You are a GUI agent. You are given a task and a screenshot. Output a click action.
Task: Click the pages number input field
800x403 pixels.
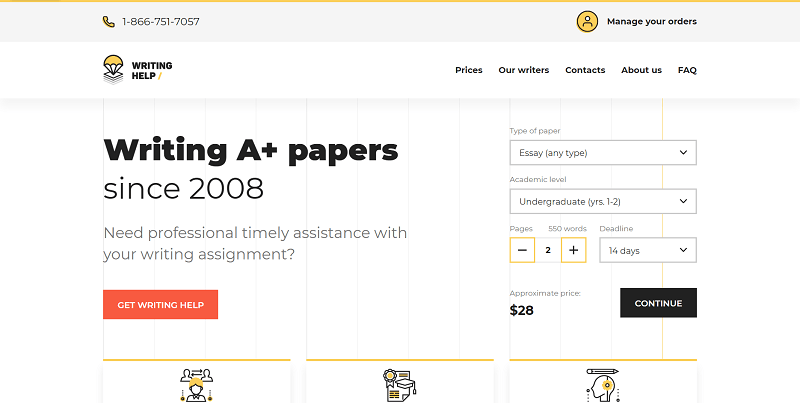(x=547, y=250)
